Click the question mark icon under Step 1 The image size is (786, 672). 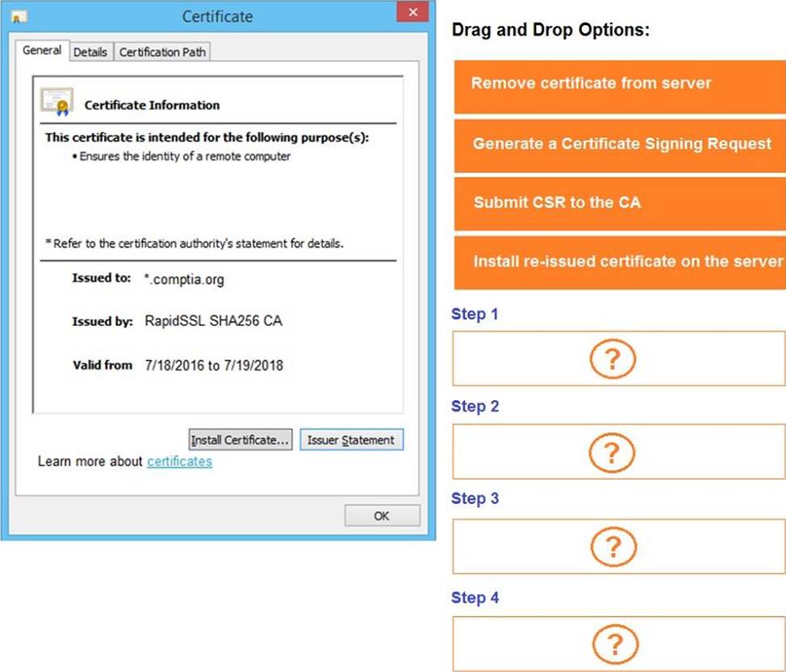[x=613, y=358]
